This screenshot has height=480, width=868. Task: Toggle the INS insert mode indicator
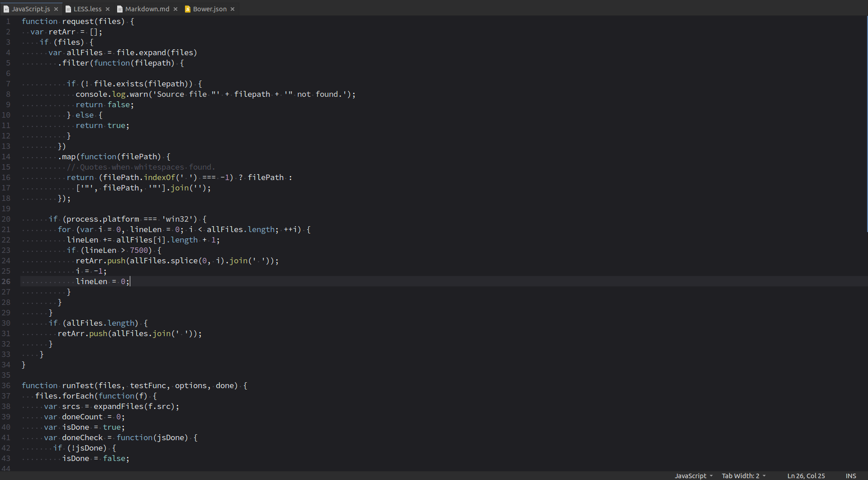(851, 475)
